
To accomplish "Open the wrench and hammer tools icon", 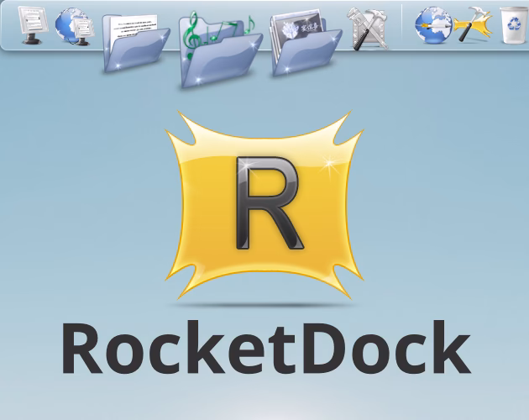I will pyautogui.click(x=369, y=29).
